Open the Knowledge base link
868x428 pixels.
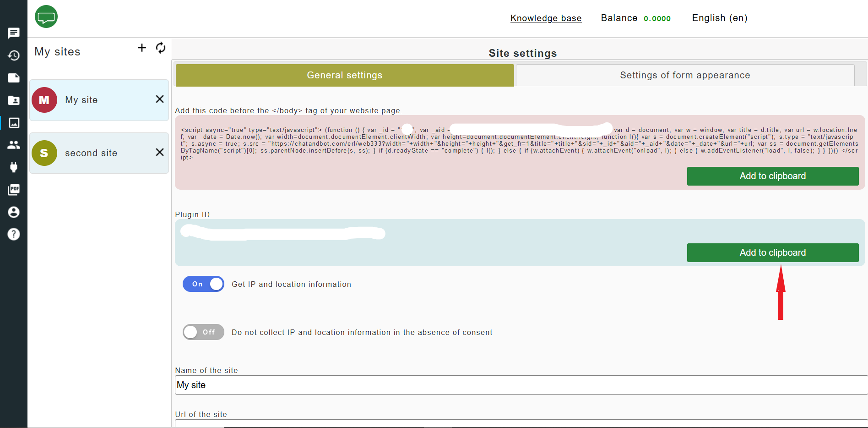pyautogui.click(x=546, y=18)
